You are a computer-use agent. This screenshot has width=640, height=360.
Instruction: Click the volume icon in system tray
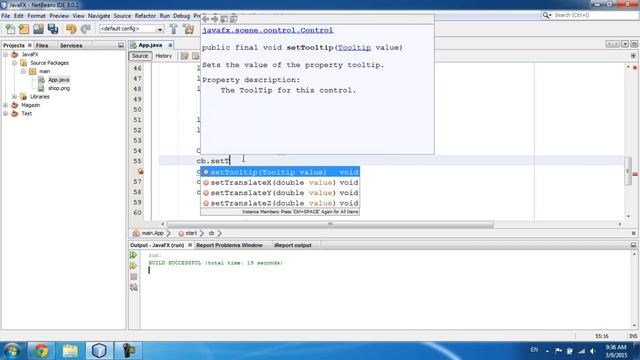(x=593, y=351)
